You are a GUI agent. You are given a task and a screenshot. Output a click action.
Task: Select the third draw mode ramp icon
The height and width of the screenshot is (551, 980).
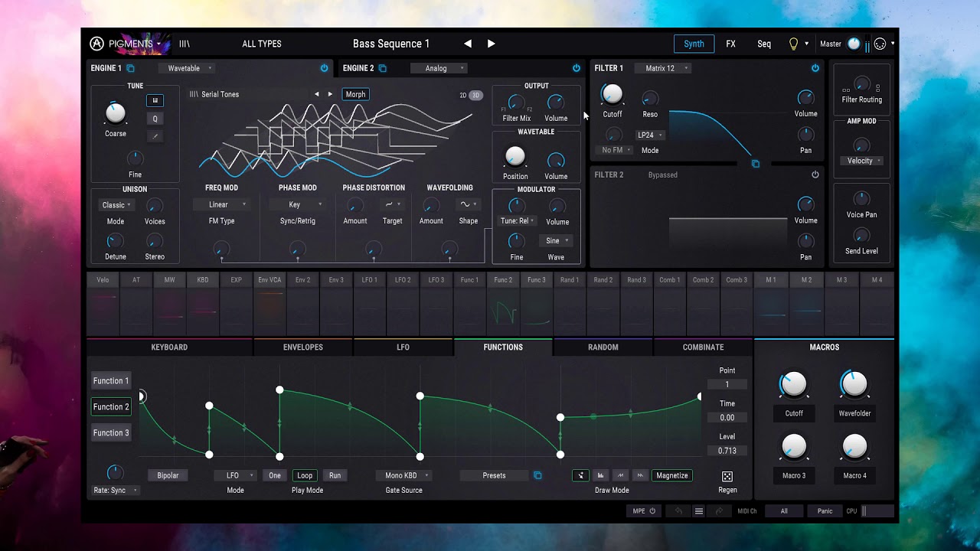(x=620, y=475)
